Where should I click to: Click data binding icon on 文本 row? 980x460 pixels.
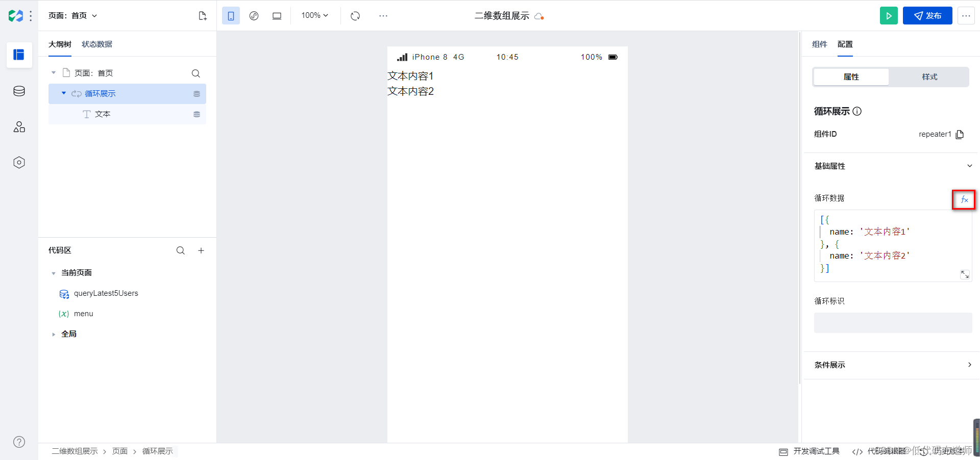point(197,114)
